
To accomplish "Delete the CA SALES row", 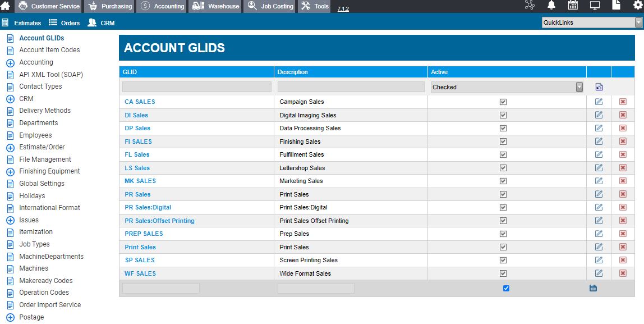I will (623, 102).
